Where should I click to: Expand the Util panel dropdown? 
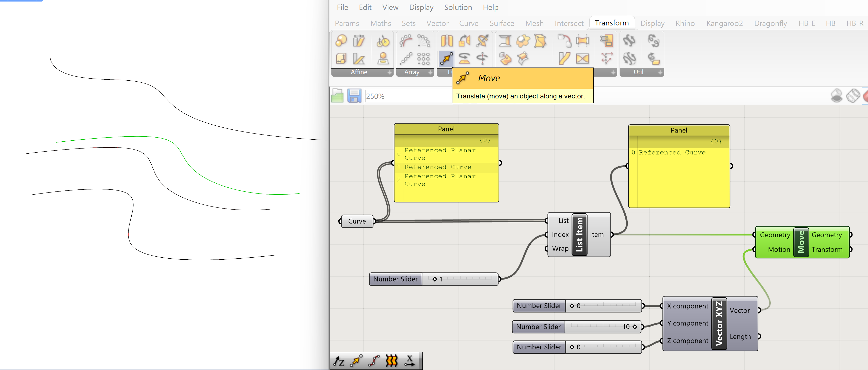click(x=660, y=72)
